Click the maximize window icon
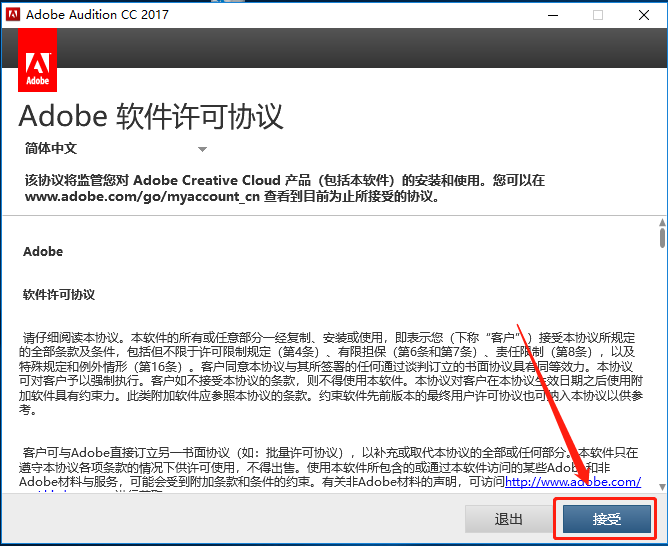Image resolution: width=668 pixels, height=546 pixels. [x=598, y=15]
